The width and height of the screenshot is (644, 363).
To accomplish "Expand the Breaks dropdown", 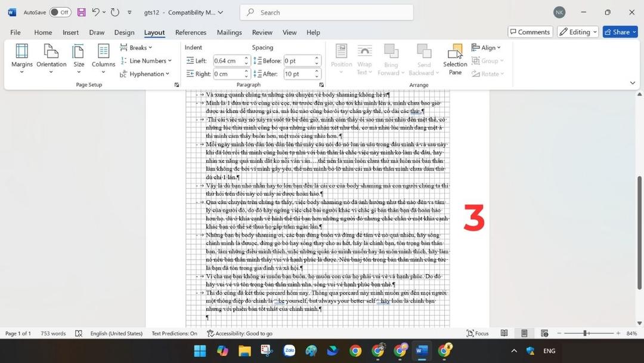I will tap(137, 47).
